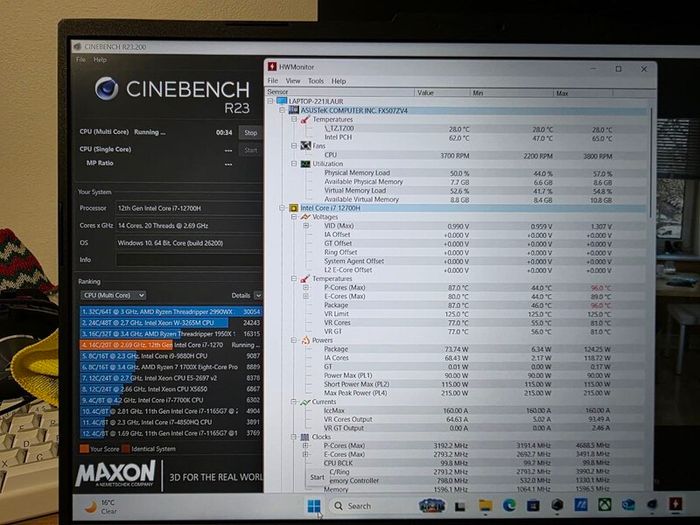Image resolution: width=700 pixels, height=525 pixels.
Task: Open the HWMonitor title bar icon menu
Action: pos(272,67)
